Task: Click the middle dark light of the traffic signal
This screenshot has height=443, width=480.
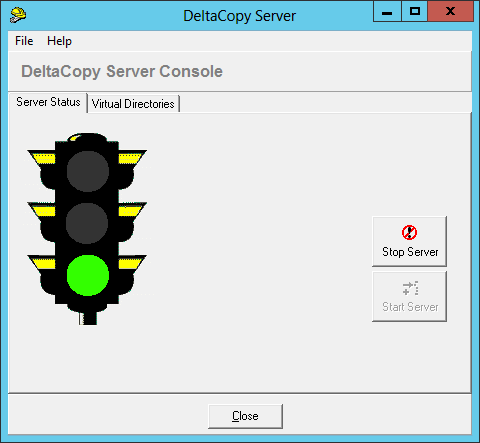Action: [x=87, y=223]
